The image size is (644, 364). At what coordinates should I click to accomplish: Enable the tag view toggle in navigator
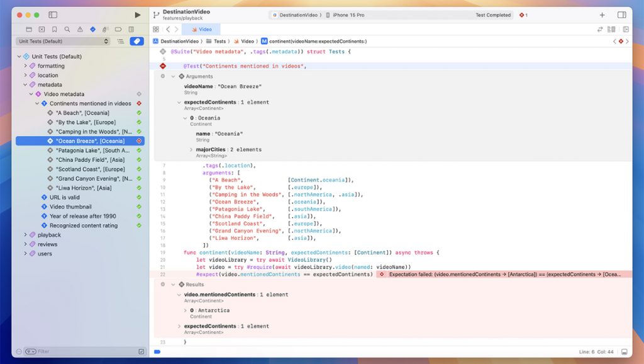(136, 42)
